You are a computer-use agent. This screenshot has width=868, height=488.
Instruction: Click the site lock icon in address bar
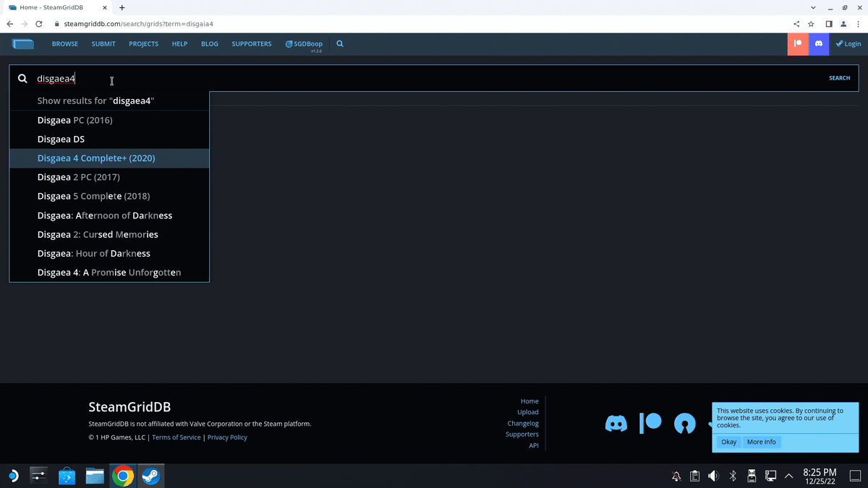pos(57,24)
